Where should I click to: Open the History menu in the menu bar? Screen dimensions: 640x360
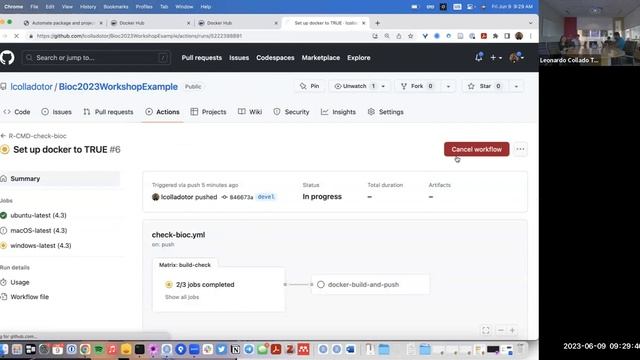(x=88, y=7)
